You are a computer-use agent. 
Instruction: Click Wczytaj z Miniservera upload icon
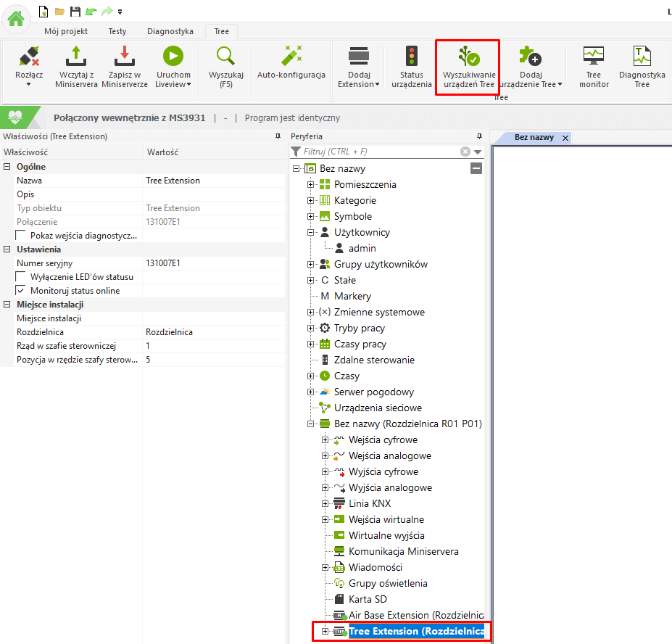pyautogui.click(x=76, y=57)
